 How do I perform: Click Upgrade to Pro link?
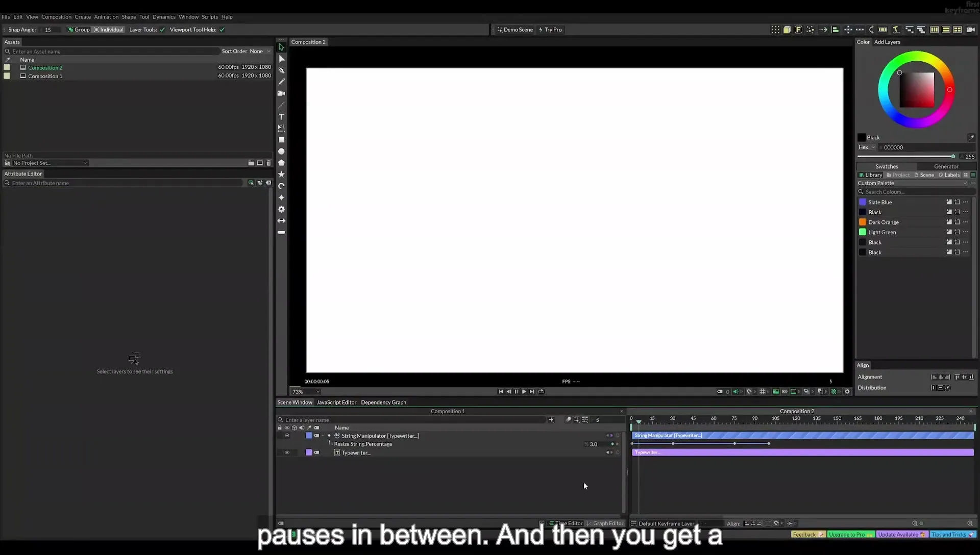click(x=850, y=535)
